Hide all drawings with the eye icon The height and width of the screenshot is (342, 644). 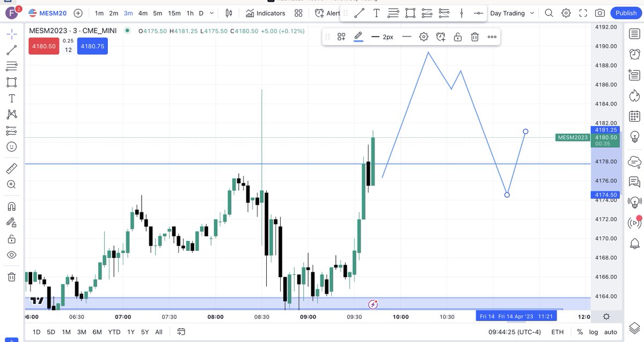(x=12, y=255)
